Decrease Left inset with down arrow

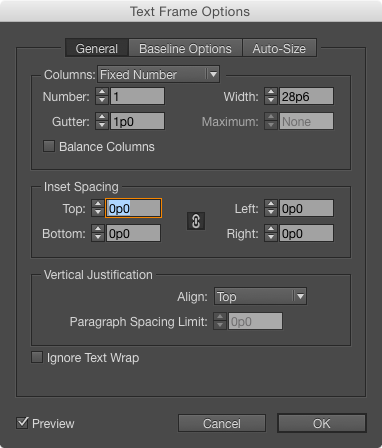pos(271,212)
